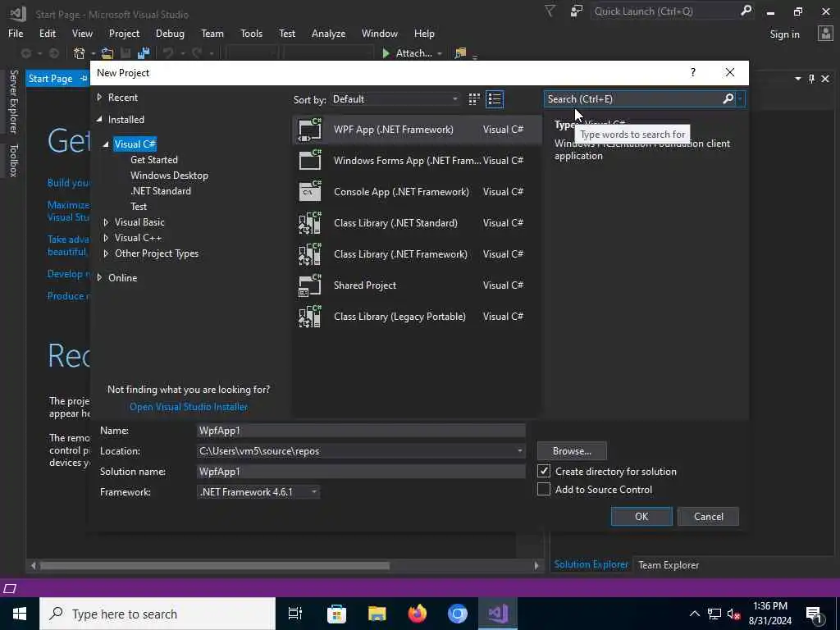840x630 pixels.
Task: Open the Analyze menu
Action: point(328,33)
